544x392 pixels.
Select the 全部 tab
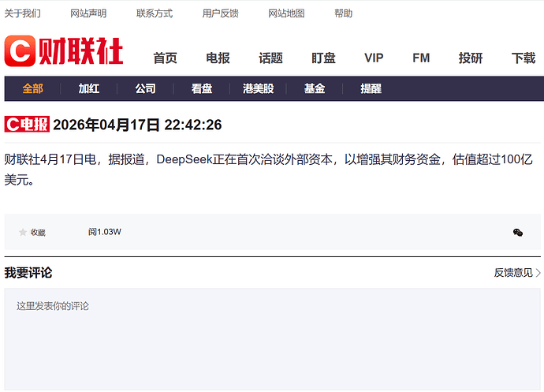[32, 88]
